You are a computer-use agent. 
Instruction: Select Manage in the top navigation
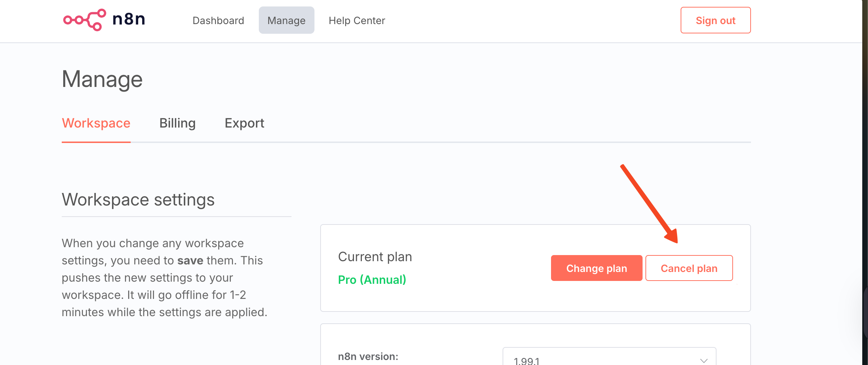tap(286, 20)
